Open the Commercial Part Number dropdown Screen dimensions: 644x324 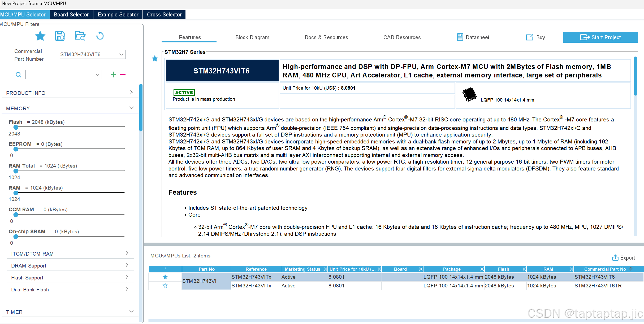[121, 55]
